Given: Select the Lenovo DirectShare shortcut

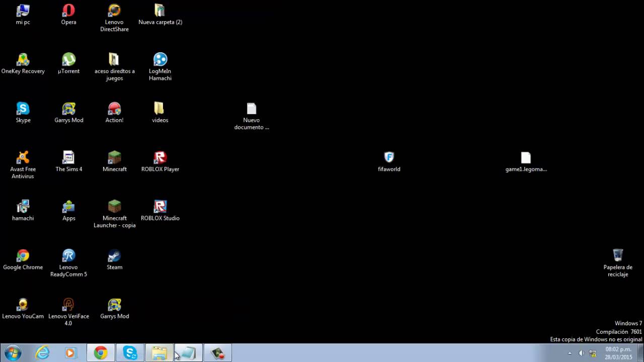Looking at the screenshot, I should [x=114, y=18].
